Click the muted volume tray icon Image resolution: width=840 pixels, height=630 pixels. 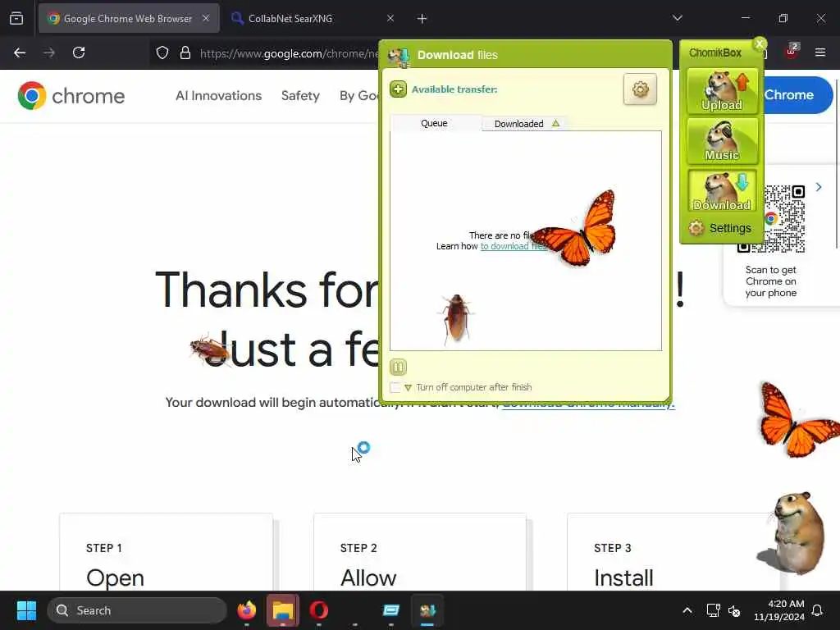point(734,610)
